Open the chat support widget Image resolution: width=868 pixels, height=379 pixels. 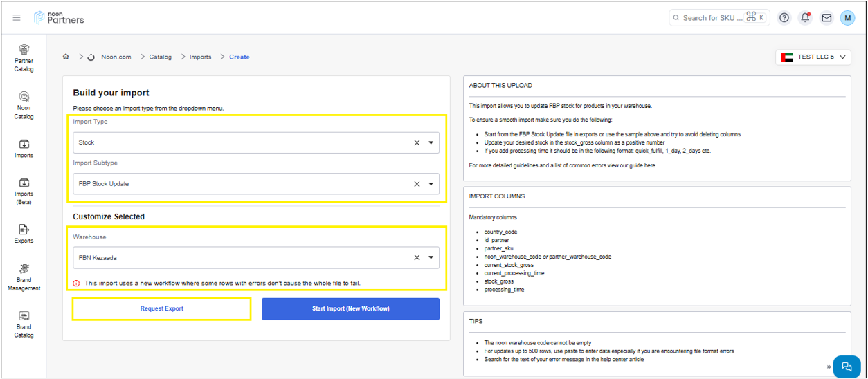[847, 367]
